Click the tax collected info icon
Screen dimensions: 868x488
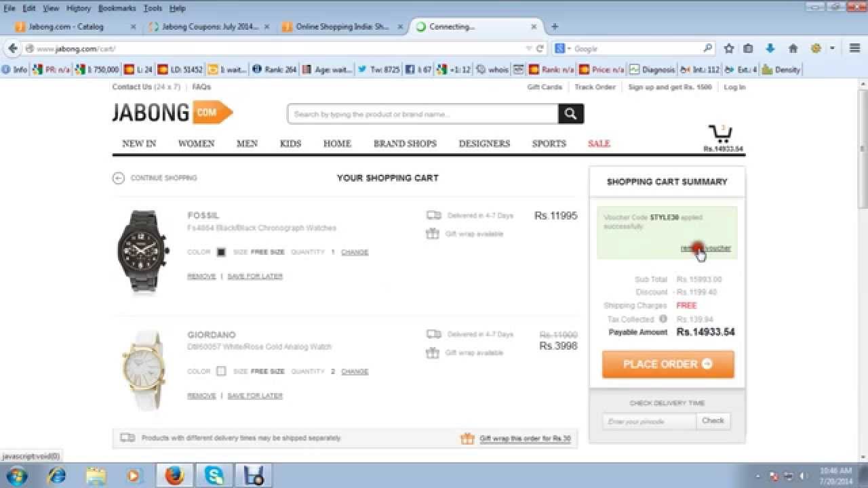coord(663,319)
